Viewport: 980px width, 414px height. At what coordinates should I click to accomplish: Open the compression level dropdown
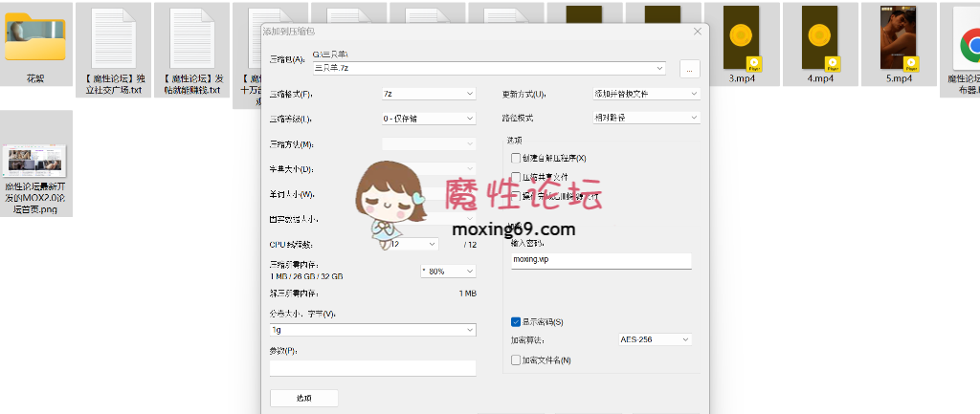(x=428, y=119)
